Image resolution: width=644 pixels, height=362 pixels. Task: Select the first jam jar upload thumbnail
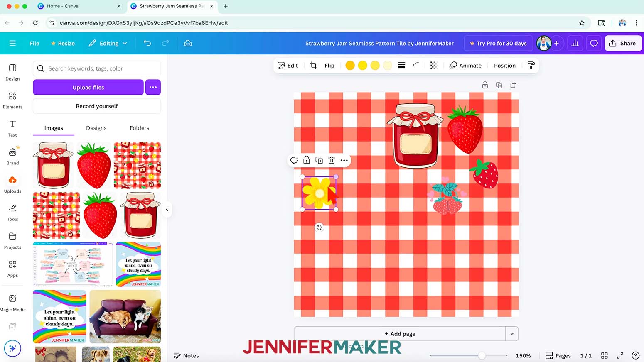pyautogui.click(x=53, y=165)
